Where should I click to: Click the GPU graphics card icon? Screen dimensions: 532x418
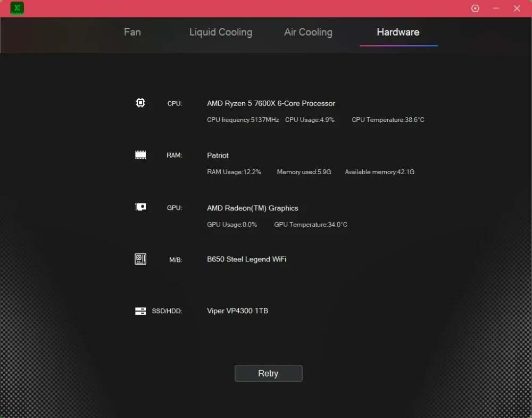[140, 207]
